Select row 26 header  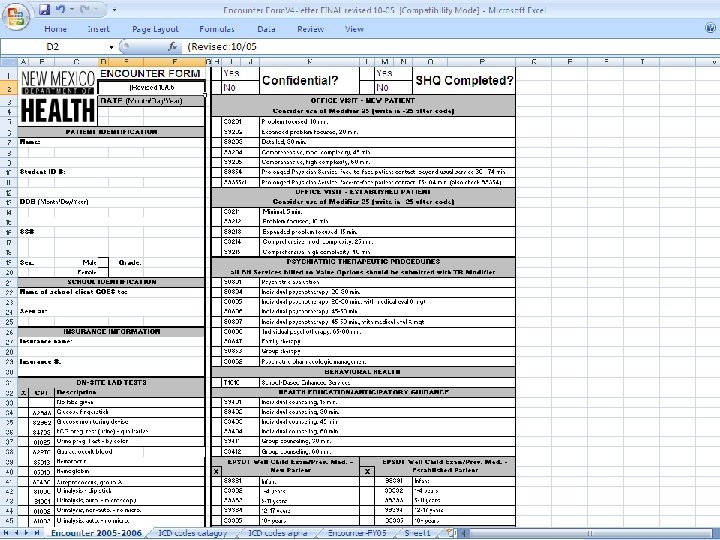[9, 332]
